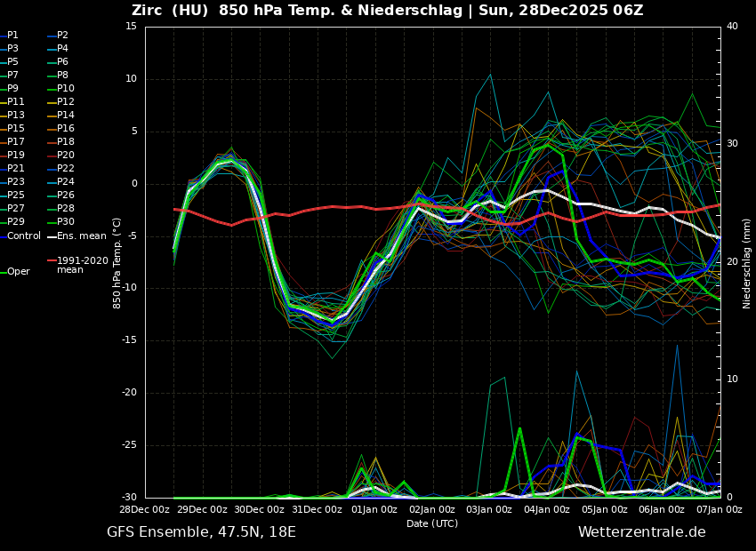Click the 1991-2020 mean legend entry
The width and height of the screenshot is (756, 551).
(82, 265)
